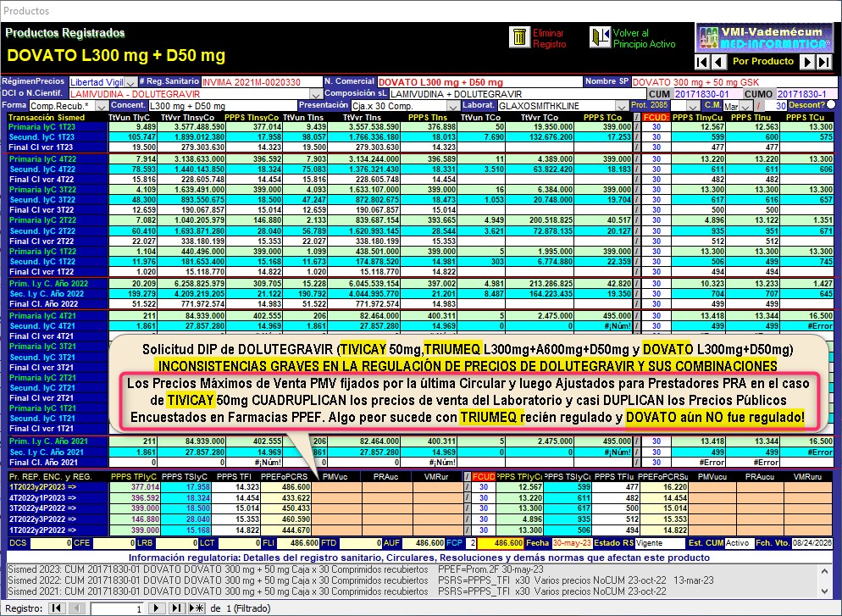The width and height of the screenshot is (842, 616).
Task: Click the N. Comercial DOVATO field
Action: coord(479,82)
